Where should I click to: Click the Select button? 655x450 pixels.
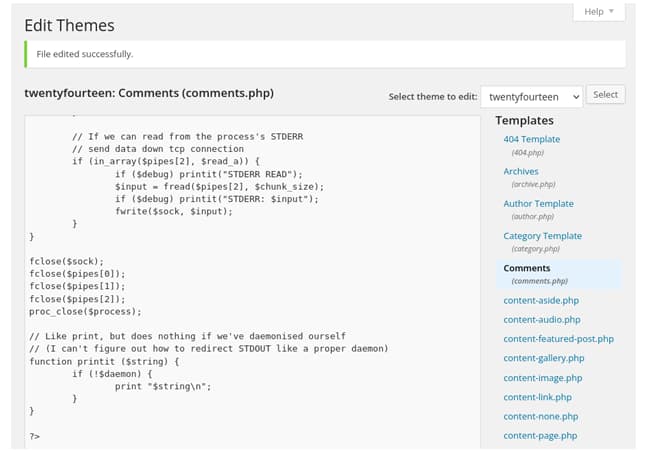coord(605,95)
